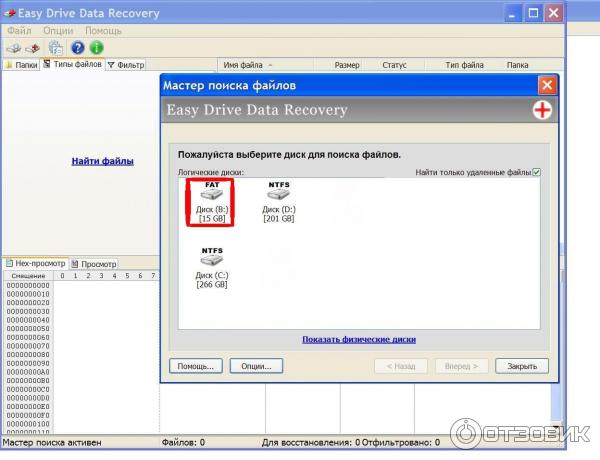Click hex offset row 0000000050
600x460 pixels.
[28, 329]
